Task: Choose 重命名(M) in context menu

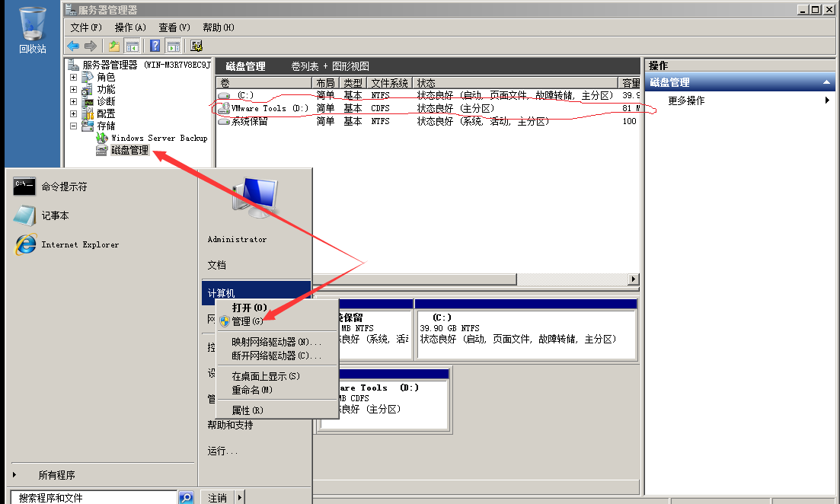Action: tap(276, 390)
